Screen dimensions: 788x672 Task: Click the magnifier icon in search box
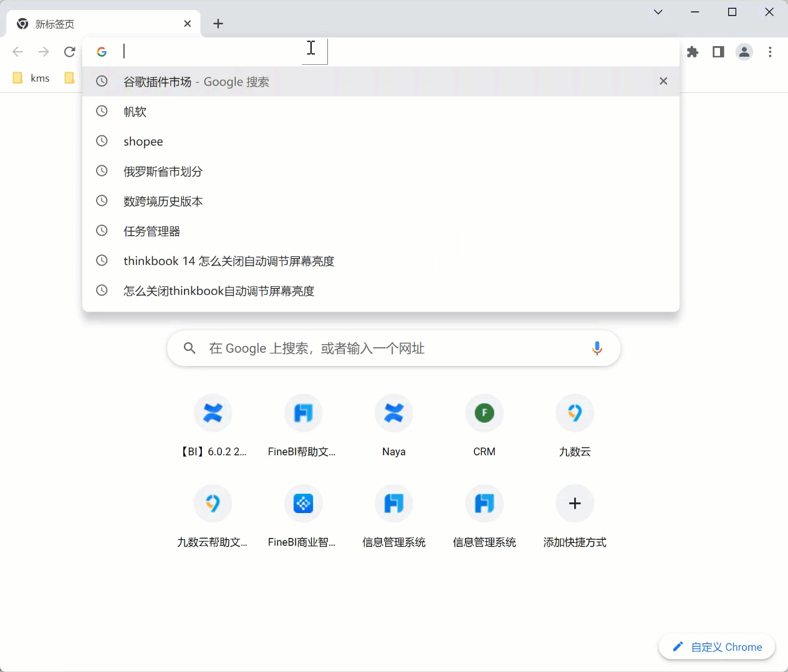(x=190, y=348)
